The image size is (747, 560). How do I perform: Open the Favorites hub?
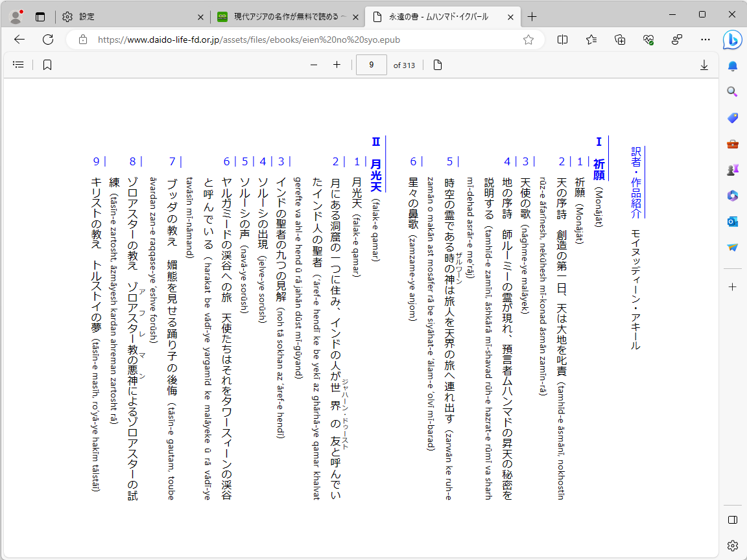click(x=591, y=40)
